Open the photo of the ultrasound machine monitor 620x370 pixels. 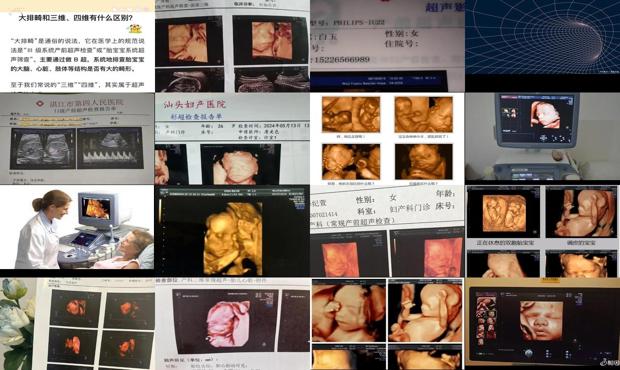(542, 138)
